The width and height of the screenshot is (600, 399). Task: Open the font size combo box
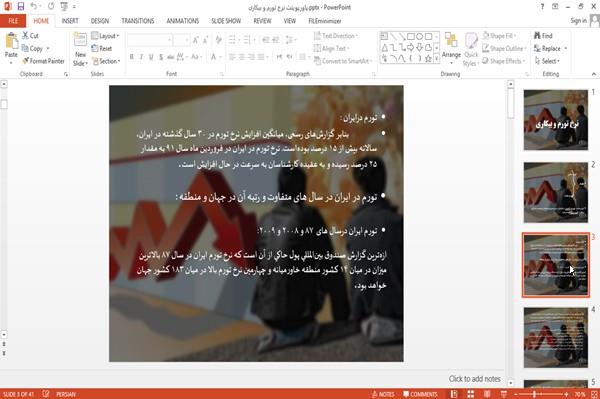(181, 40)
